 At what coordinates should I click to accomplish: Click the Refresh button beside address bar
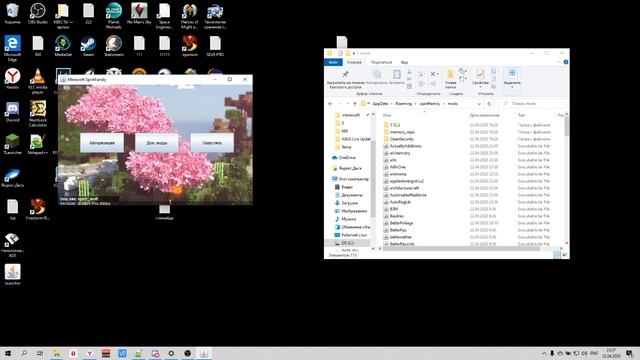pyautogui.click(x=489, y=104)
